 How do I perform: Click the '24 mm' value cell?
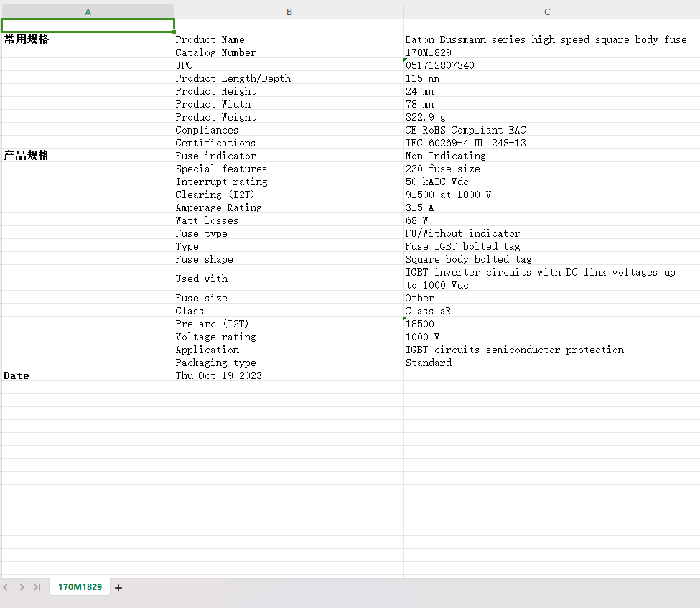pyautogui.click(x=547, y=91)
